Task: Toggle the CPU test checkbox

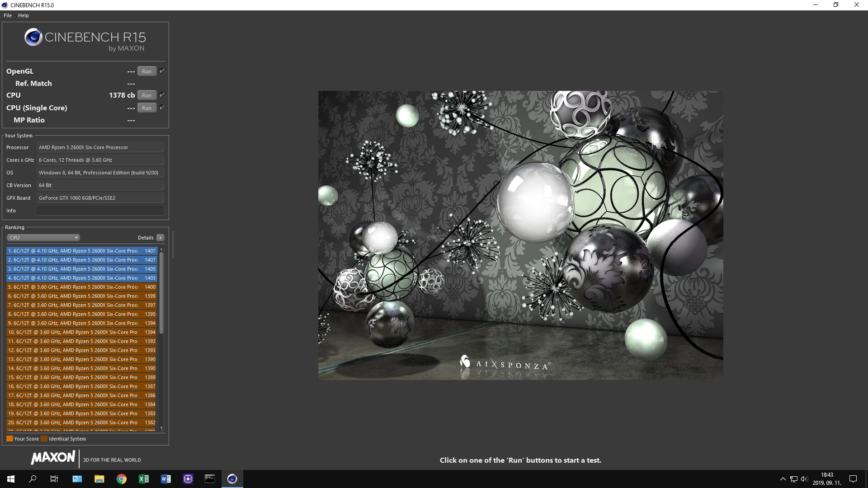Action: [x=162, y=95]
